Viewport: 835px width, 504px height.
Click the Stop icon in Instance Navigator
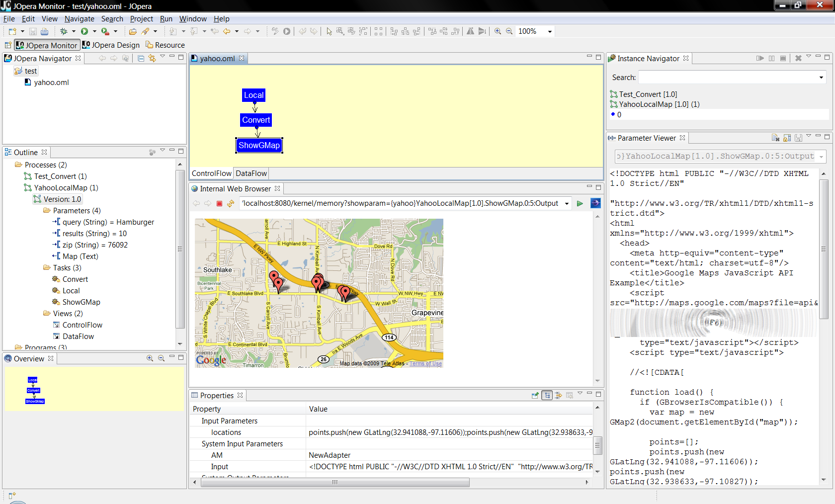[x=783, y=58]
